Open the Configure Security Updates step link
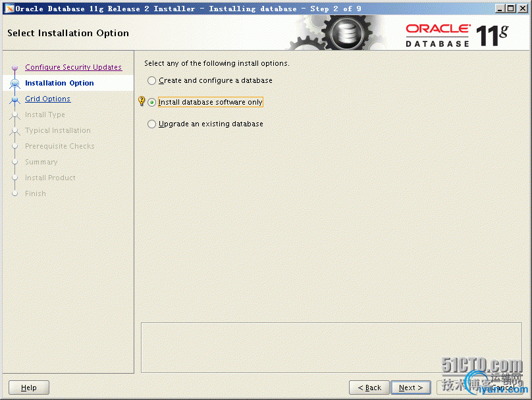The image size is (532, 400). pos(73,67)
